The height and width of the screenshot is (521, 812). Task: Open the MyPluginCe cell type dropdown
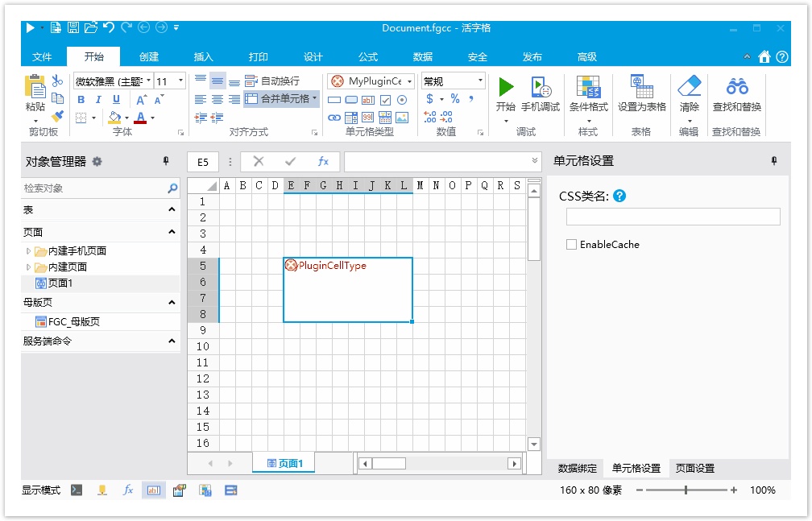(409, 81)
